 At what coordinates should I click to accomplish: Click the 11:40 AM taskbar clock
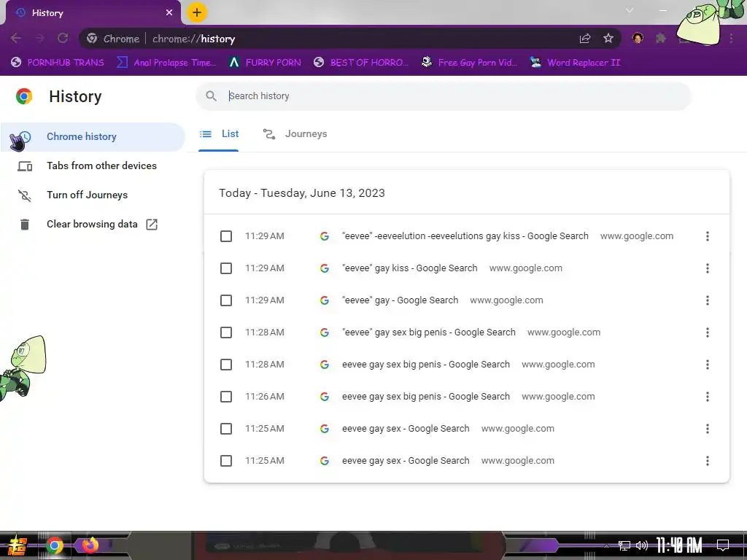pyautogui.click(x=679, y=545)
